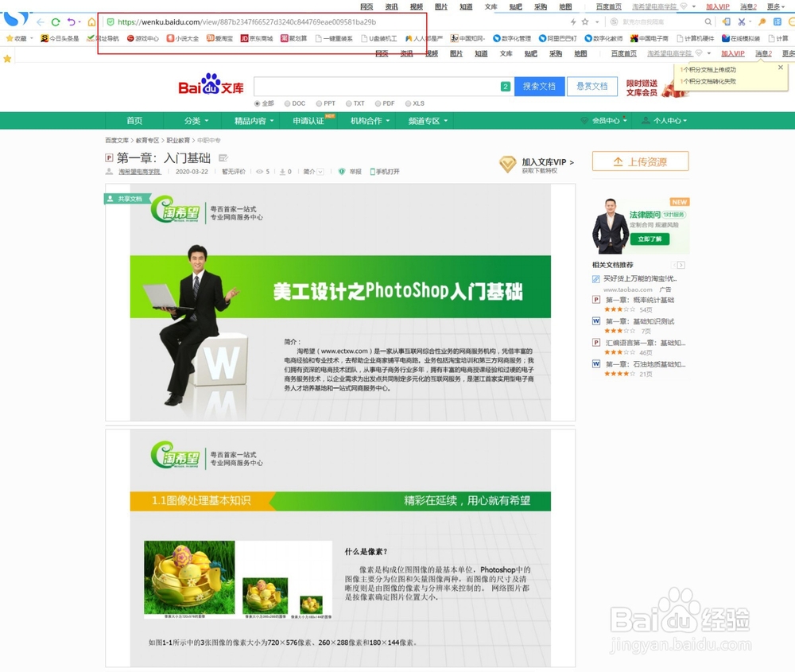This screenshot has height=672, width=795.
Task: Click the lightning speed mode icon
Action: 573,21
